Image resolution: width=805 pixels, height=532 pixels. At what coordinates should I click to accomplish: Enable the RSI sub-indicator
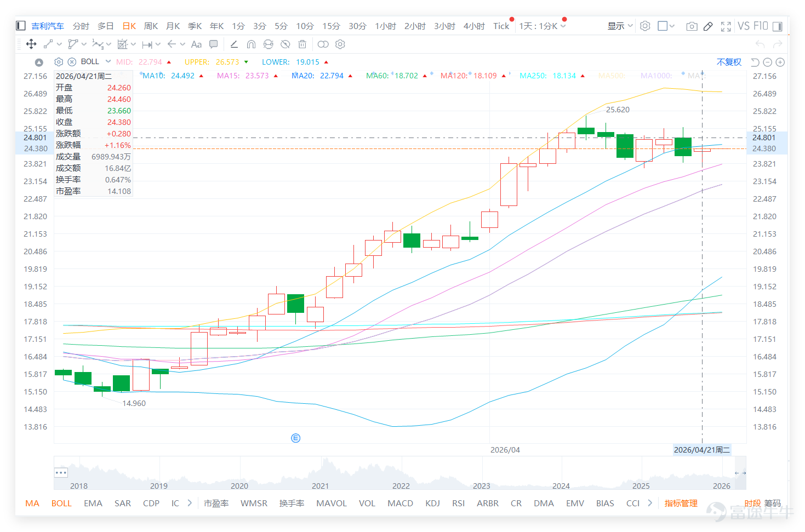point(458,503)
